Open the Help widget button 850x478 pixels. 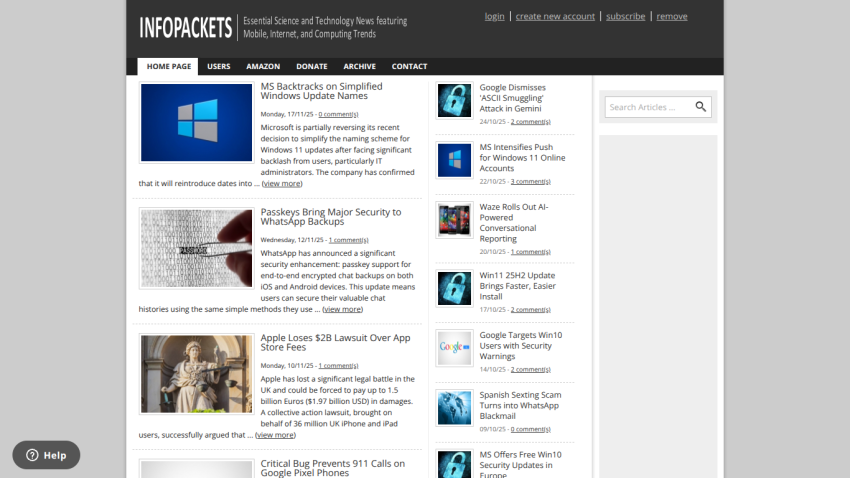tap(46, 455)
